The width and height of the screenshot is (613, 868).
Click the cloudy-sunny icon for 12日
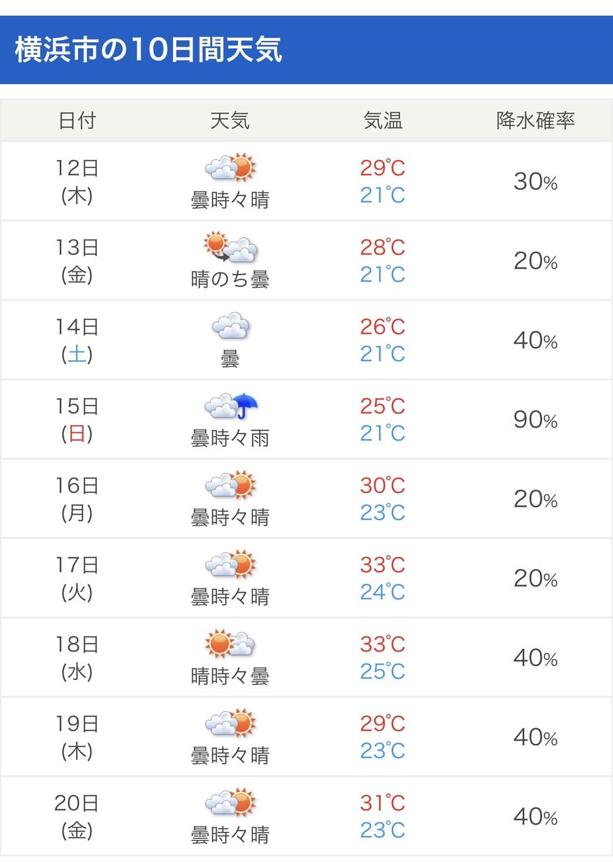[x=231, y=167]
